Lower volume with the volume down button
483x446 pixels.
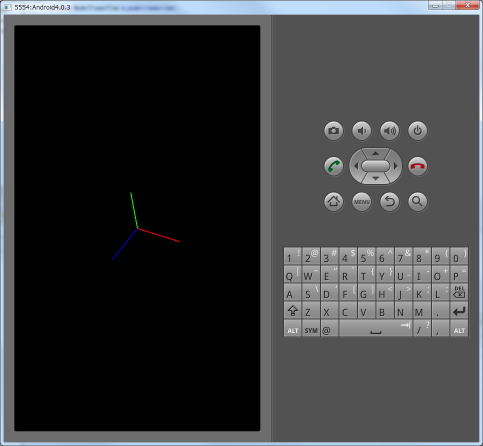pos(361,130)
